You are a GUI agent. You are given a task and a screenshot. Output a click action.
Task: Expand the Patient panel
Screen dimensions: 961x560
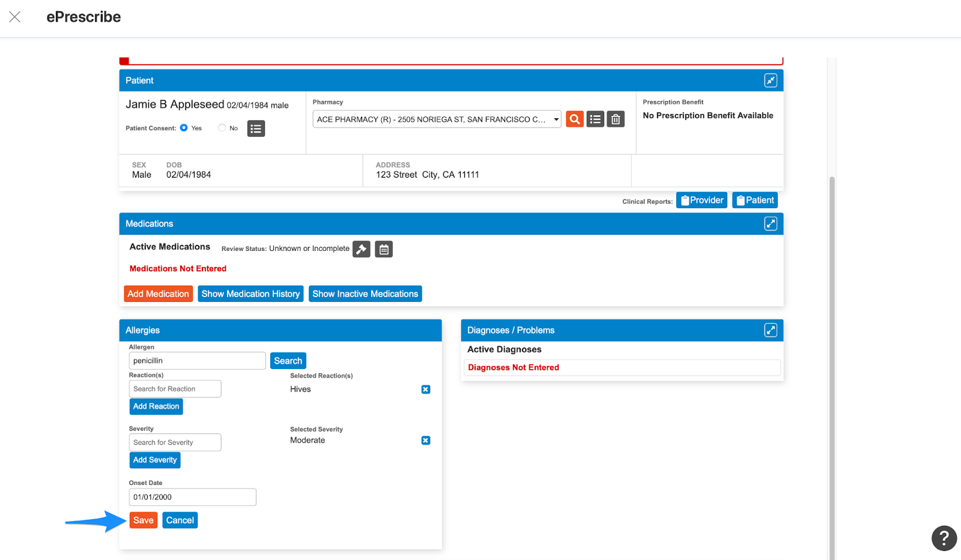(x=771, y=80)
